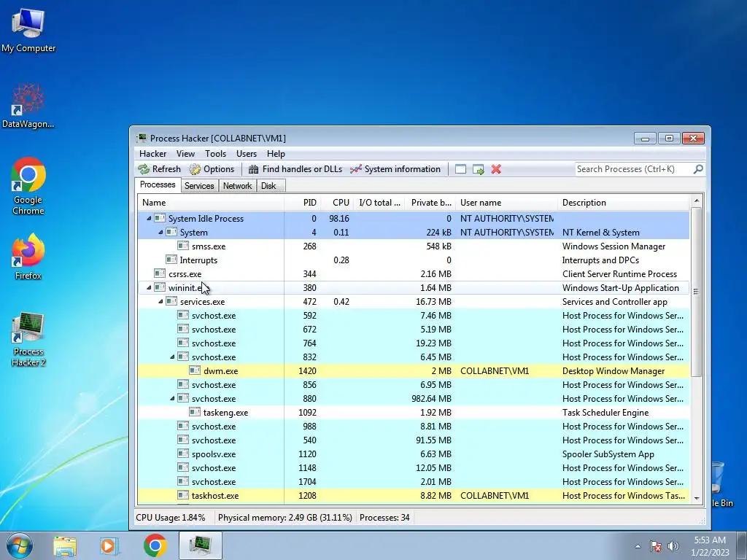Click the taskhost.exe process icon
The height and width of the screenshot is (560, 747).
pyautogui.click(x=183, y=495)
